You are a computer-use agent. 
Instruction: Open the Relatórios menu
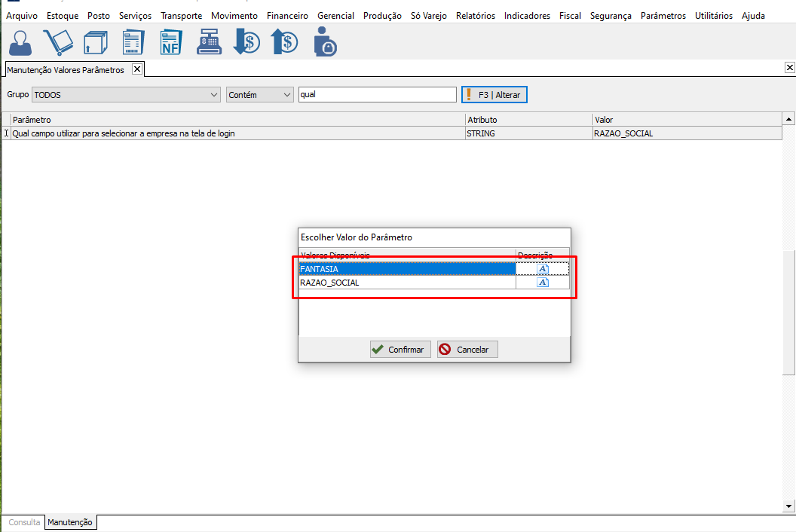[x=475, y=16]
